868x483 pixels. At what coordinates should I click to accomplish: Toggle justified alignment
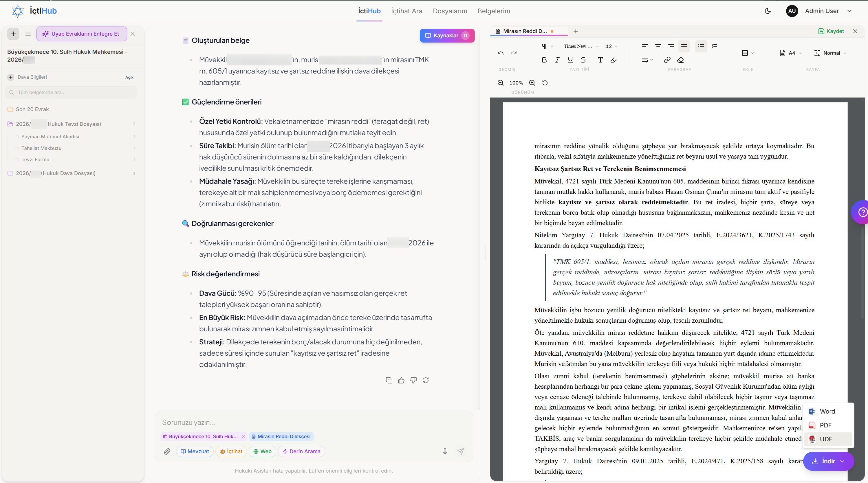(684, 46)
